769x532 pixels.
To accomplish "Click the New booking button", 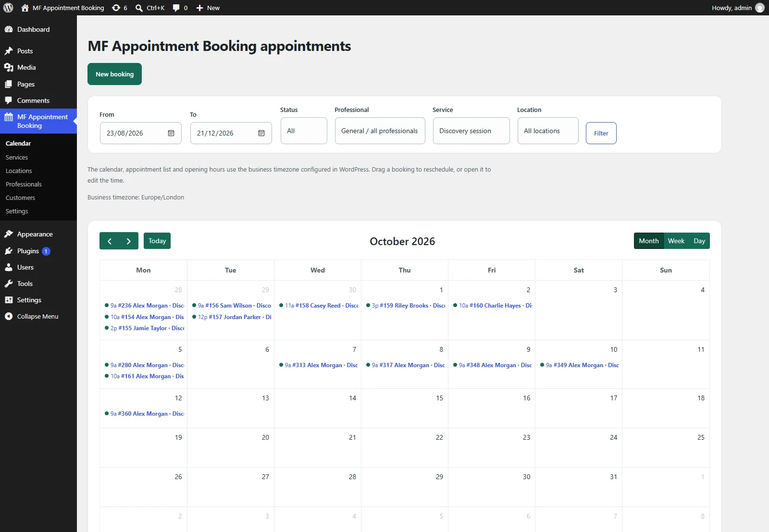I will (x=114, y=74).
